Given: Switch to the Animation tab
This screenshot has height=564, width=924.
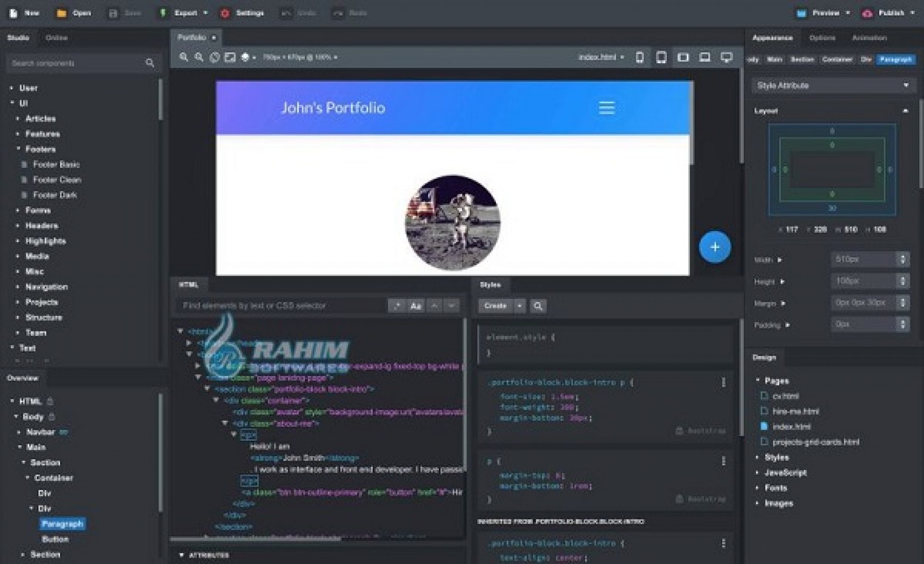Looking at the screenshot, I should (x=869, y=38).
